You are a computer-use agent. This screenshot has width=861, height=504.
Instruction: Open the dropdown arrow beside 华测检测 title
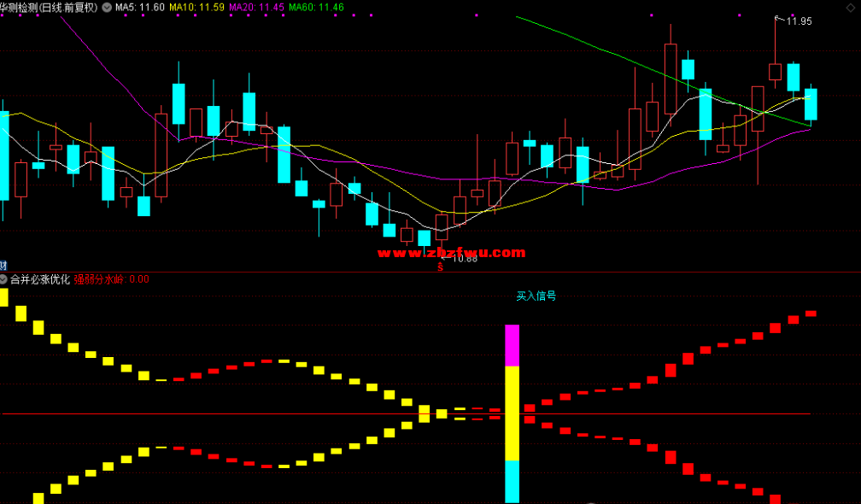click(x=107, y=7)
